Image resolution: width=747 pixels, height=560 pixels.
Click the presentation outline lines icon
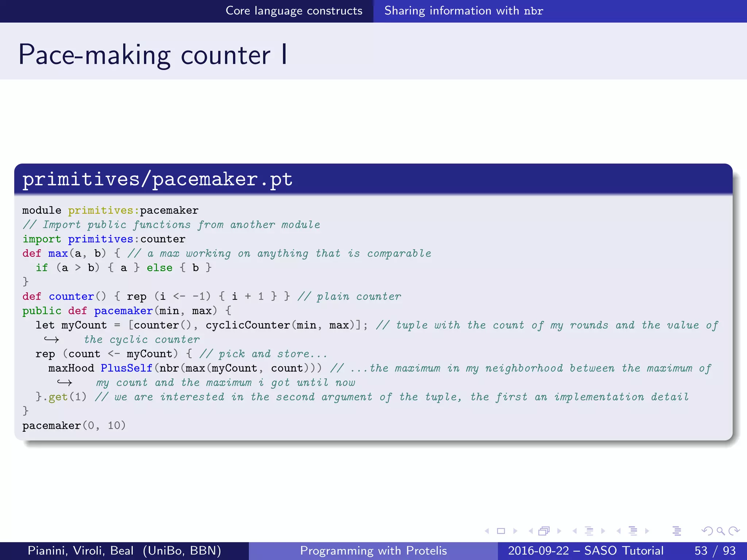point(677,531)
